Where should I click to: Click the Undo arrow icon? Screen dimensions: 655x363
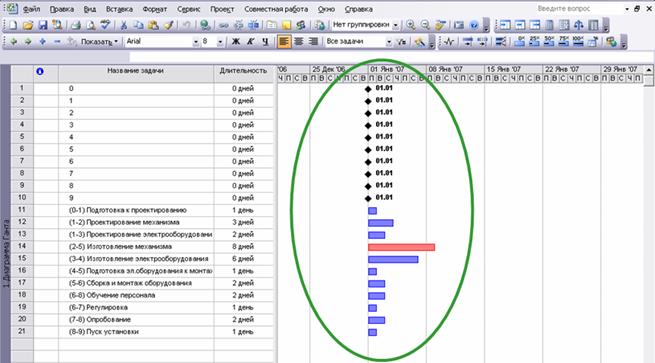186,25
